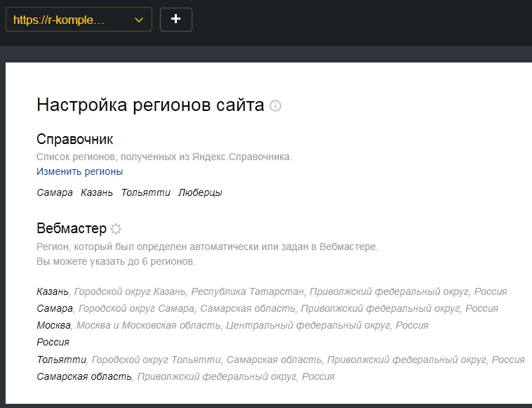Click the plus icon to add site
Viewport: 532px width, 408px height.
click(175, 20)
